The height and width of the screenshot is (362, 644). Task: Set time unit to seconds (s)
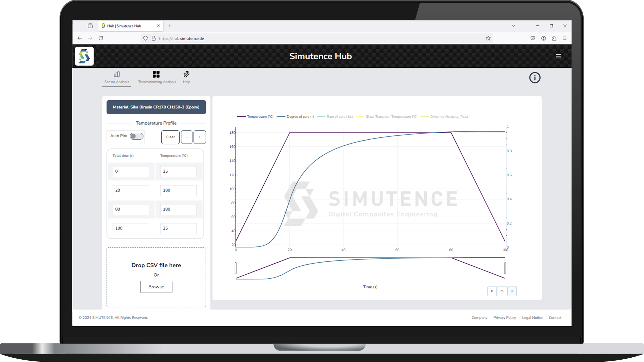(x=512, y=291)
